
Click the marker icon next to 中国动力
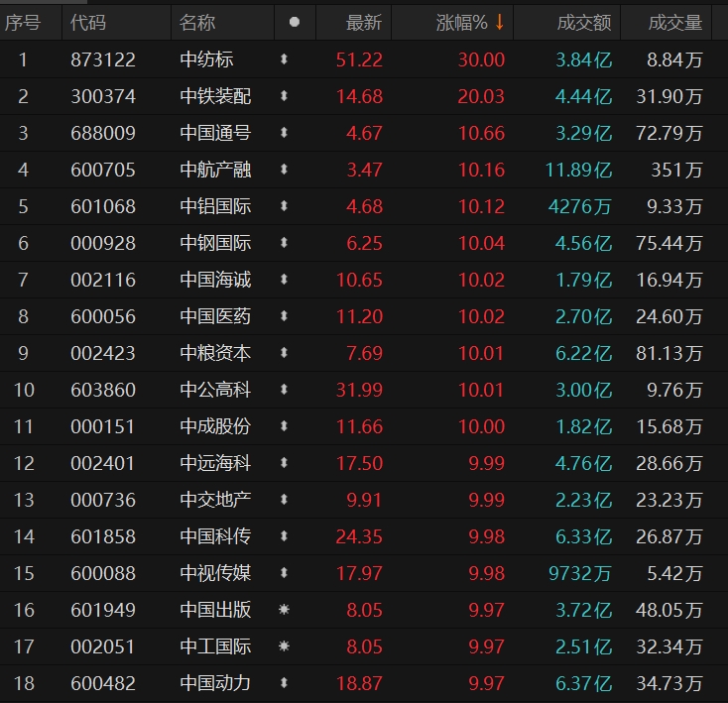tap(285, 683)
